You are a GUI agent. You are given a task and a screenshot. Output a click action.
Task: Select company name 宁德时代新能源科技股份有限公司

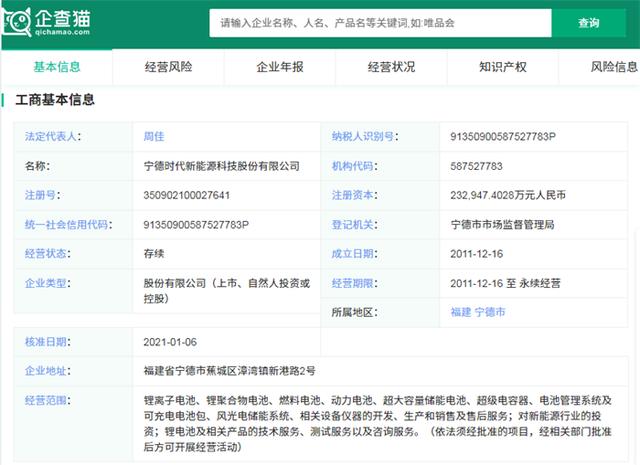pos(222,166)
